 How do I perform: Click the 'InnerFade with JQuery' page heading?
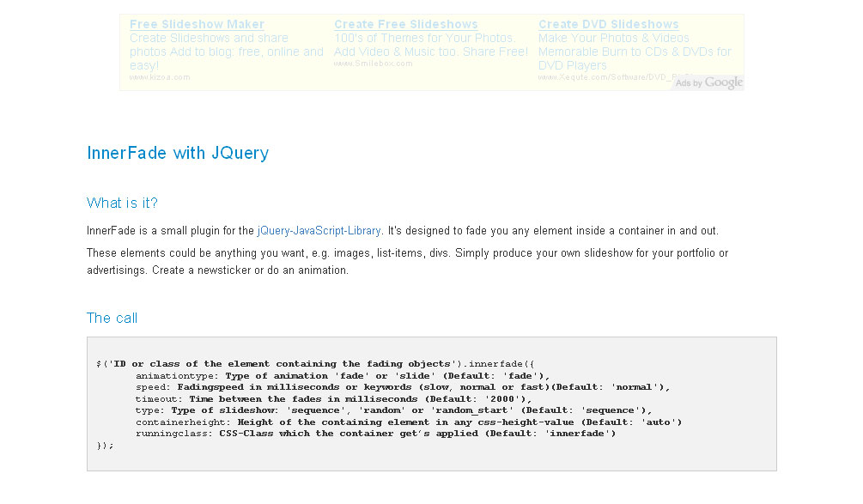pyautogui.click(x=178, y=154)
